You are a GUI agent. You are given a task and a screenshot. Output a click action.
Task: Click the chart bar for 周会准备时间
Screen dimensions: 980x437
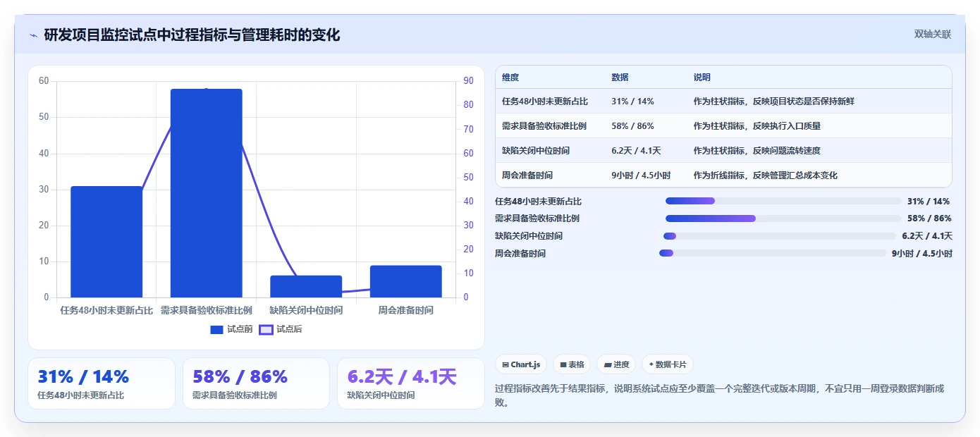(406, 281)
